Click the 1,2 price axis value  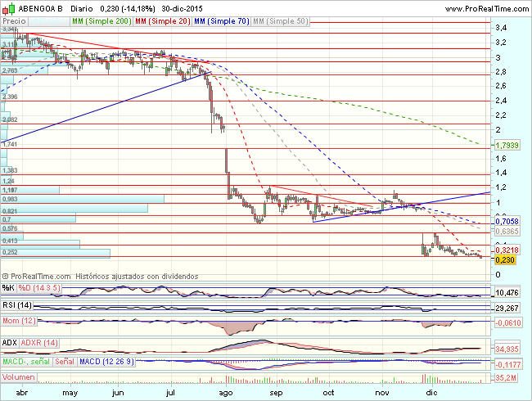pos(501,187)
